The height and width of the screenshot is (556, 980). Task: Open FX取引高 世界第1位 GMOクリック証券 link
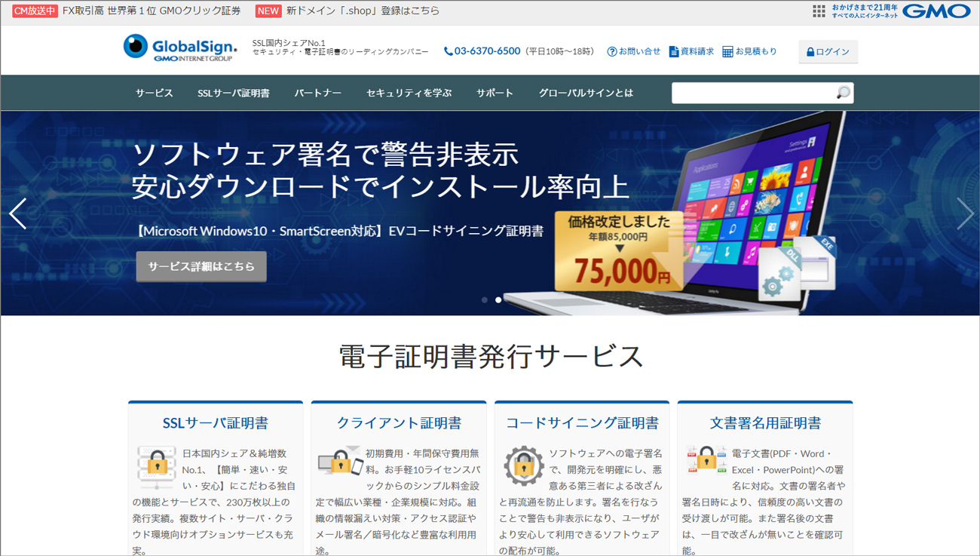coord(152,11)
